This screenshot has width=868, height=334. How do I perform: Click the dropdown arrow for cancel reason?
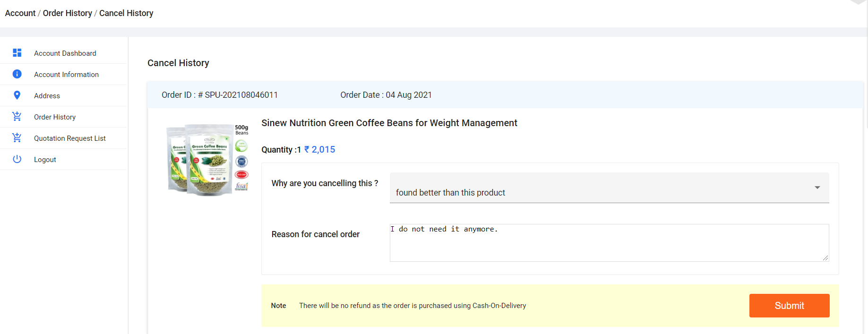click(x=817, y=188)
